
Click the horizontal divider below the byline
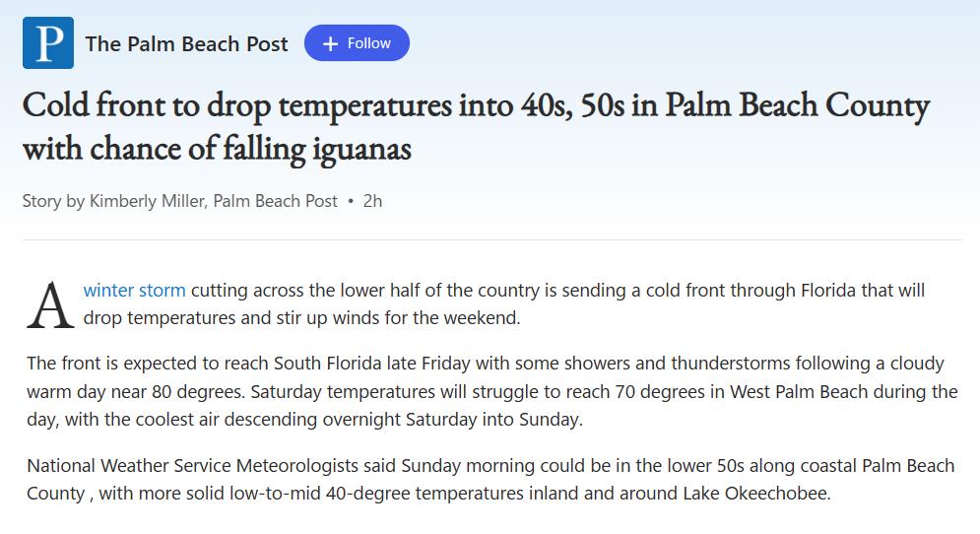pos(491,239)
